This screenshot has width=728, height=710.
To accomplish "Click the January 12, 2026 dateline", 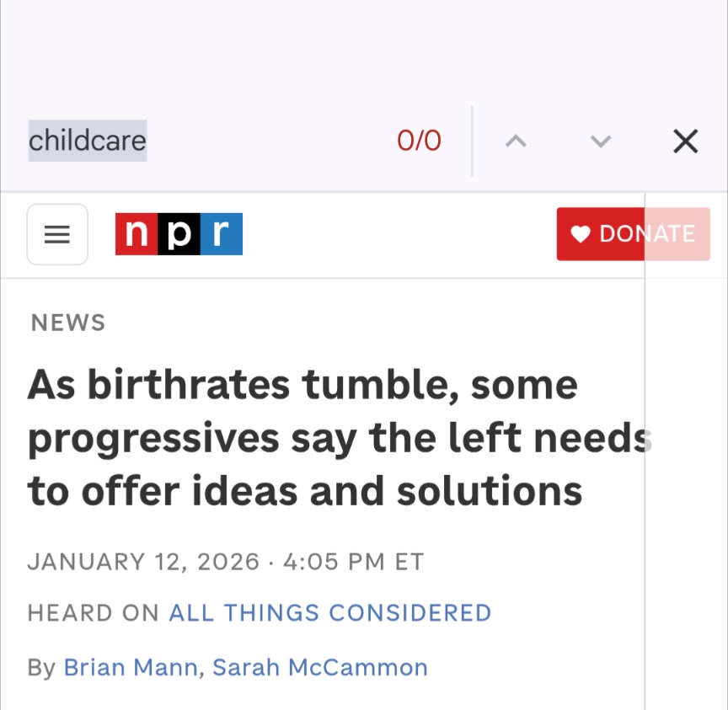I will (143, 562).
